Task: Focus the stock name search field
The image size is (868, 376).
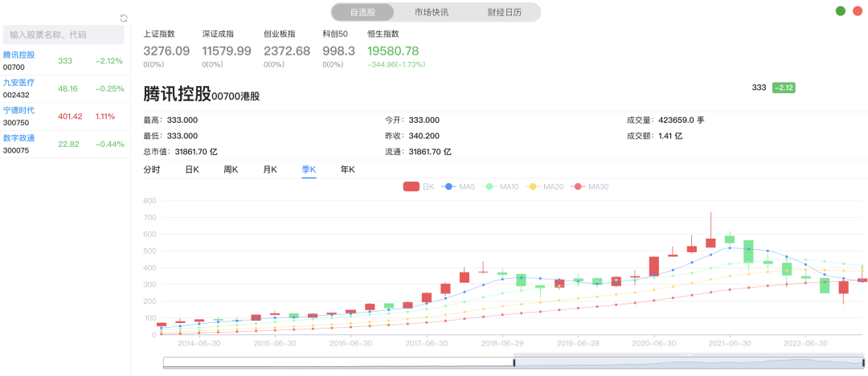Action: pos(63,35)
